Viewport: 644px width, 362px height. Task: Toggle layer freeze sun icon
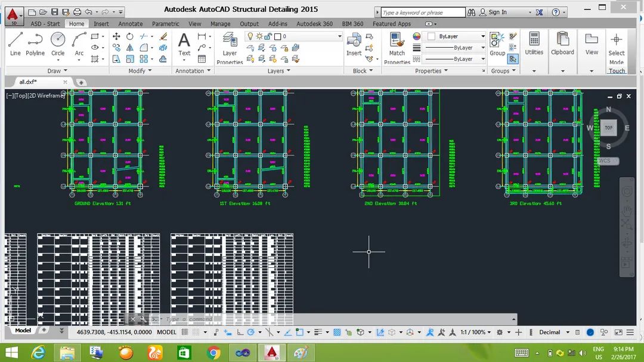259,36
